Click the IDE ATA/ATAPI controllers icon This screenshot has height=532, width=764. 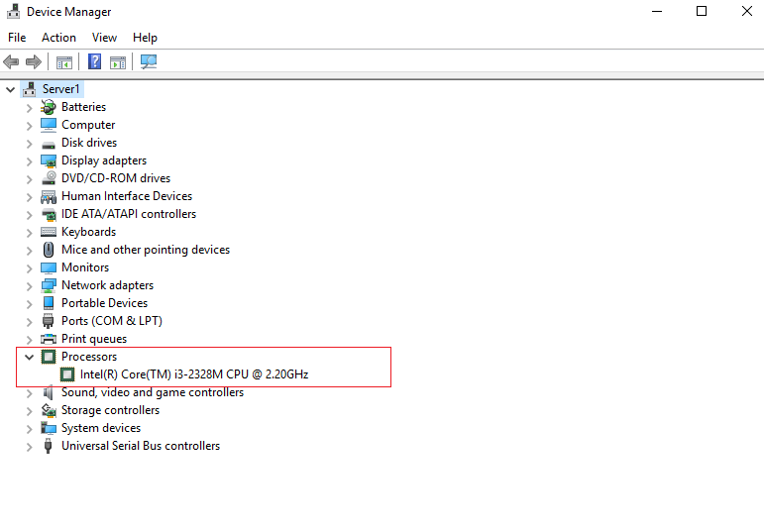[x=49, y=214]
